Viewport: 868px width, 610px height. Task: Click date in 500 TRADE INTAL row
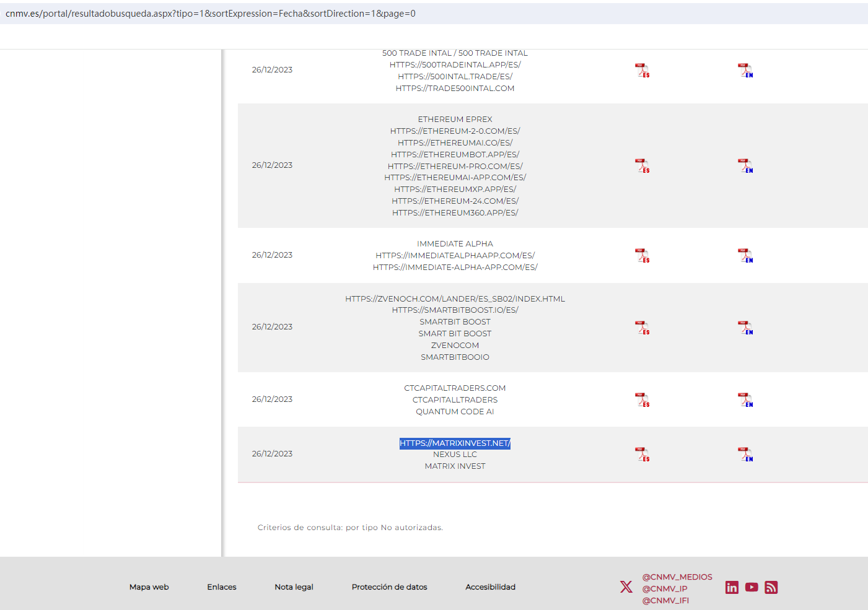[x=272, y=70]
